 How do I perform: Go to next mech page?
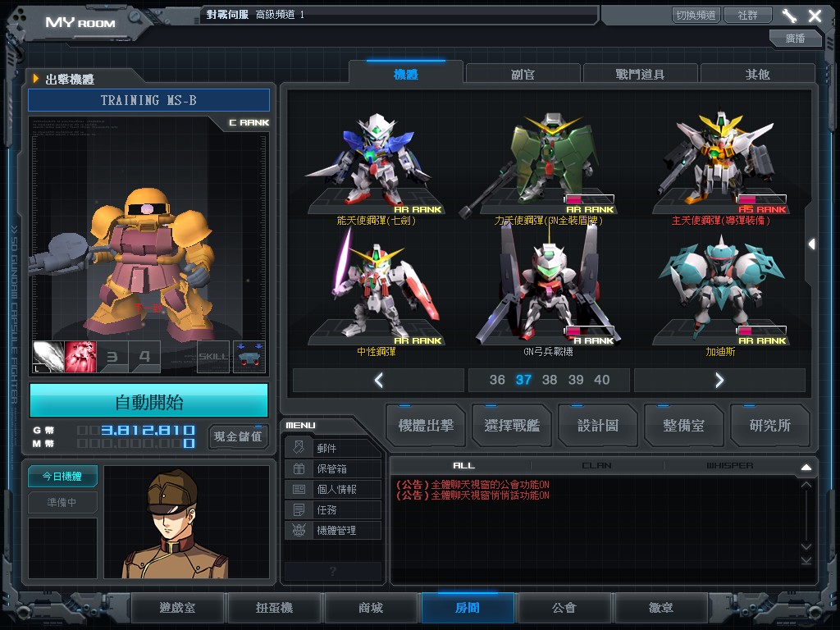(719, 380)
